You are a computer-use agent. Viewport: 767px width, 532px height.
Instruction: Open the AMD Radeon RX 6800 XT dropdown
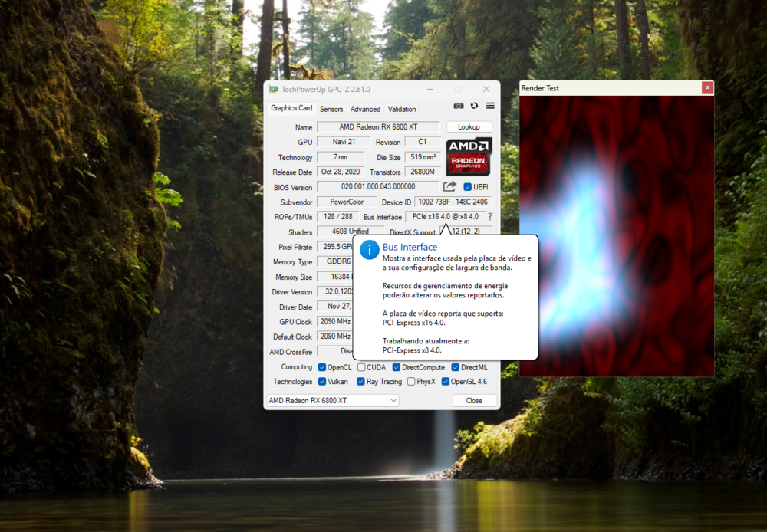click(333, 400)
